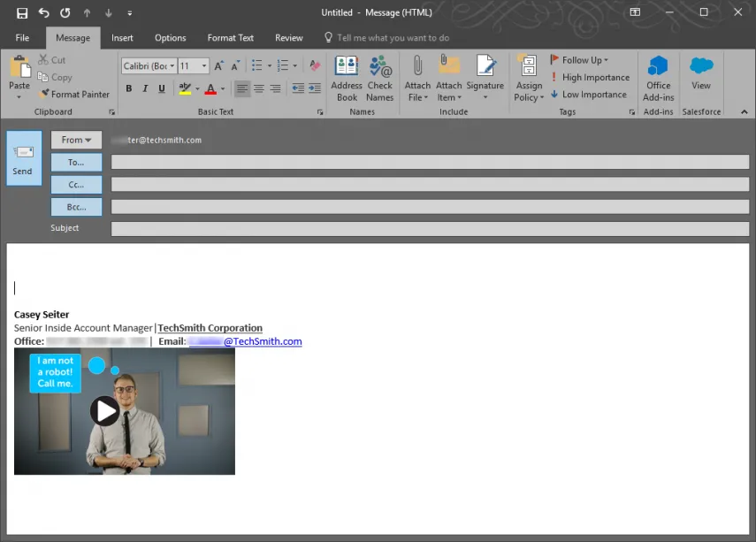Image resolution: width=756 pixels, height=542 pixels.
Task: Click Assign Policy
Action: point(529,79)
